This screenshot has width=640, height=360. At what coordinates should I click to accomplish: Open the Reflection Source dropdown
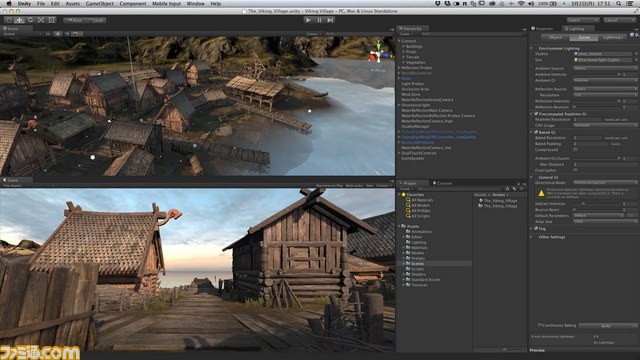click(x=605, y=89)
